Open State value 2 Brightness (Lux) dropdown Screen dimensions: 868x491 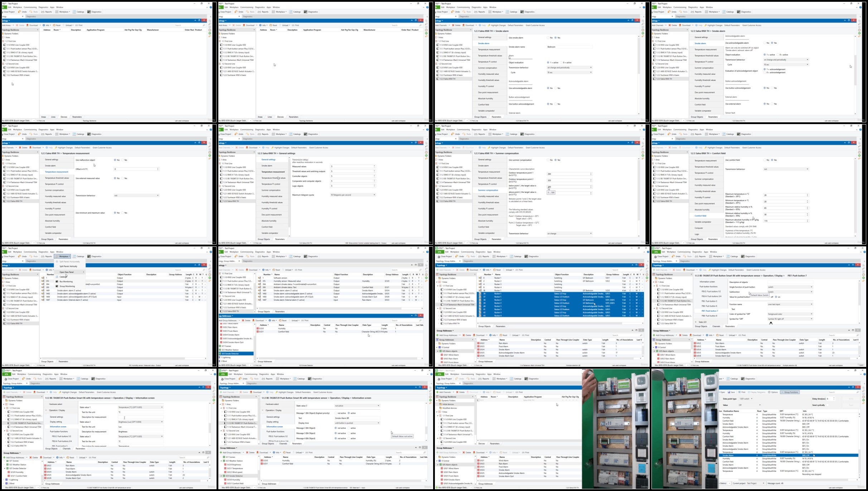[x=140, y=422]
